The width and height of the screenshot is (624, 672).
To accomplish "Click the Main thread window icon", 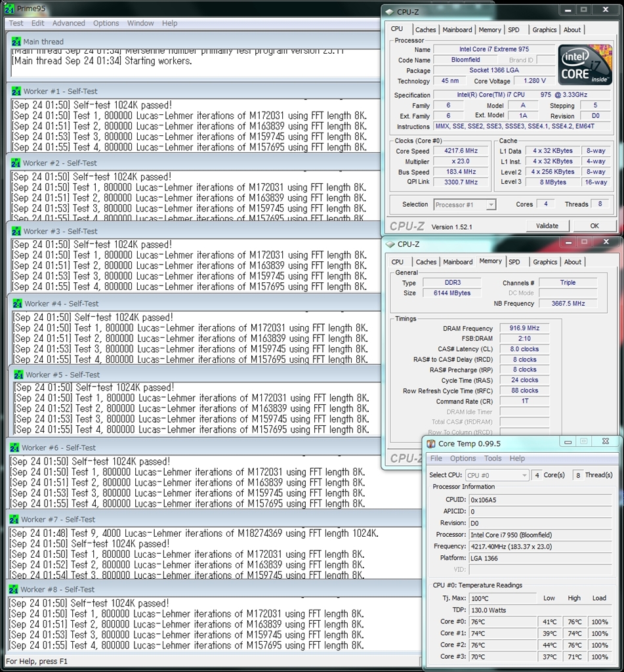I will (16, 41).
